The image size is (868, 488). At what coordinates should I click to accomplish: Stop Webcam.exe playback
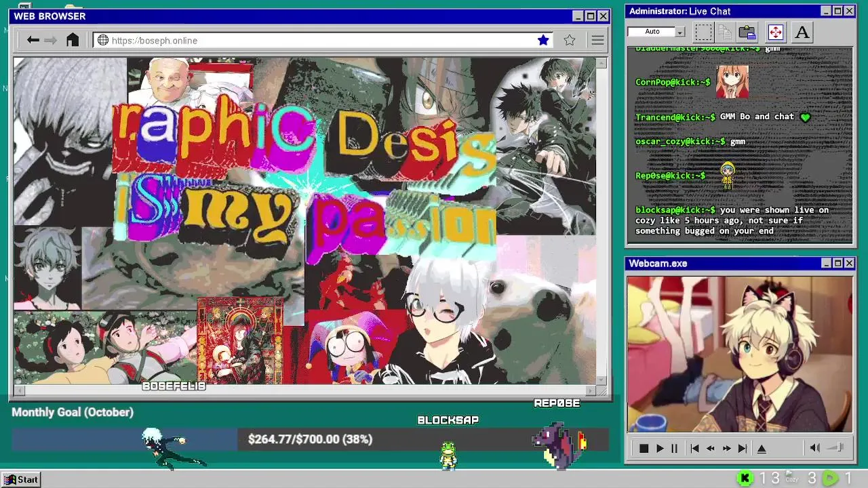644,448
